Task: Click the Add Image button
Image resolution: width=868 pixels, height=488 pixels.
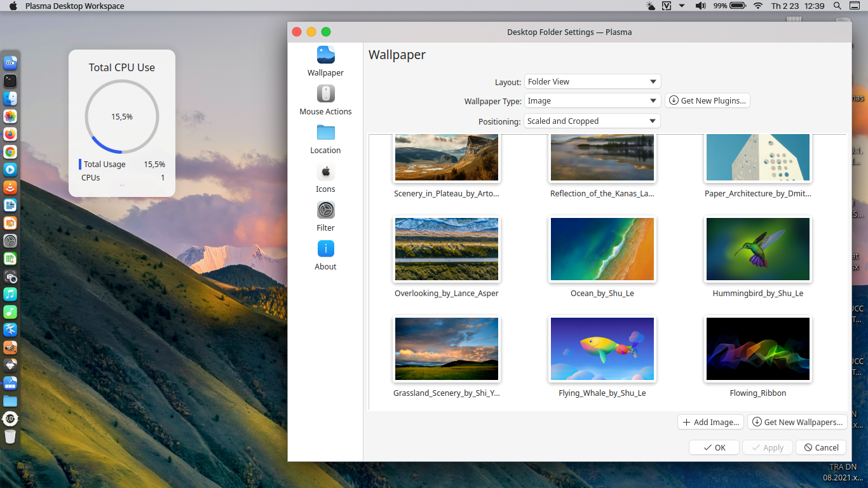Action: pos(711,422)
